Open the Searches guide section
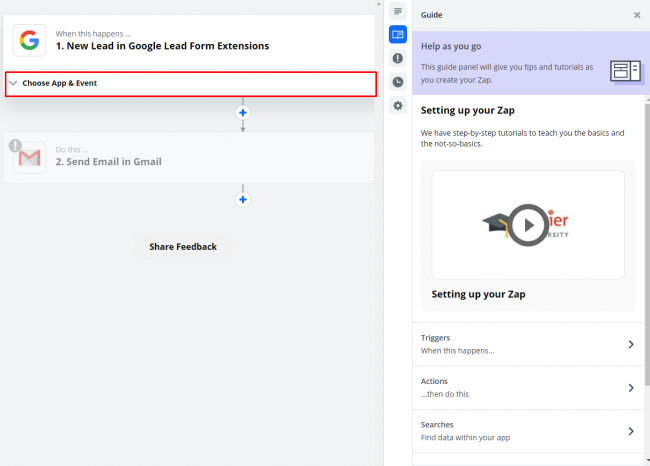This screenshot has height=466, width=650. pyautogui.click(x=527, y=431)
